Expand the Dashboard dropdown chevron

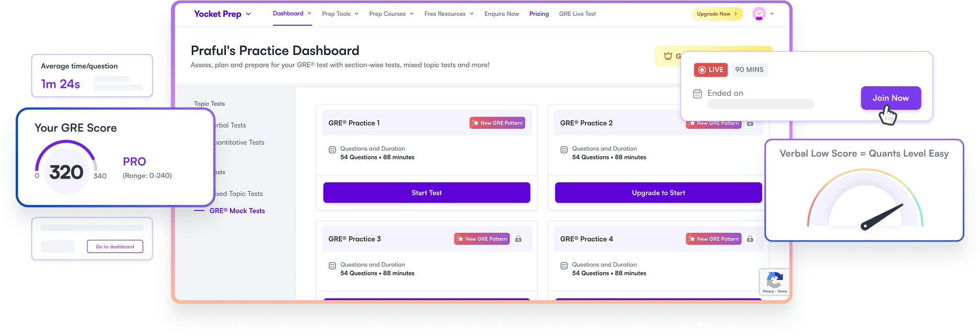click(309, 14)
